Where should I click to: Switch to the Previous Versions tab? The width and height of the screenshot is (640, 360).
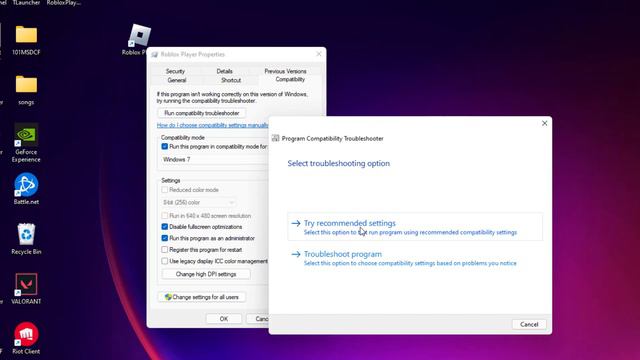[285, 71]
